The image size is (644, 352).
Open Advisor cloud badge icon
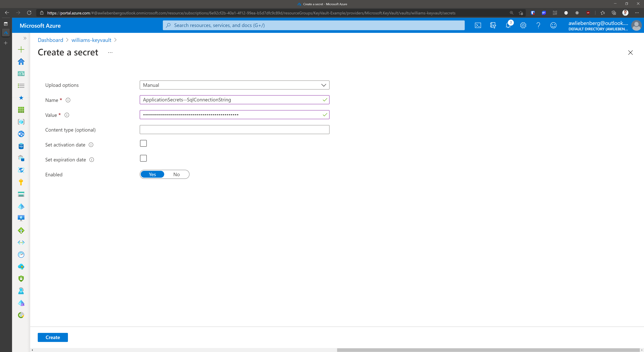coord(21,267)
